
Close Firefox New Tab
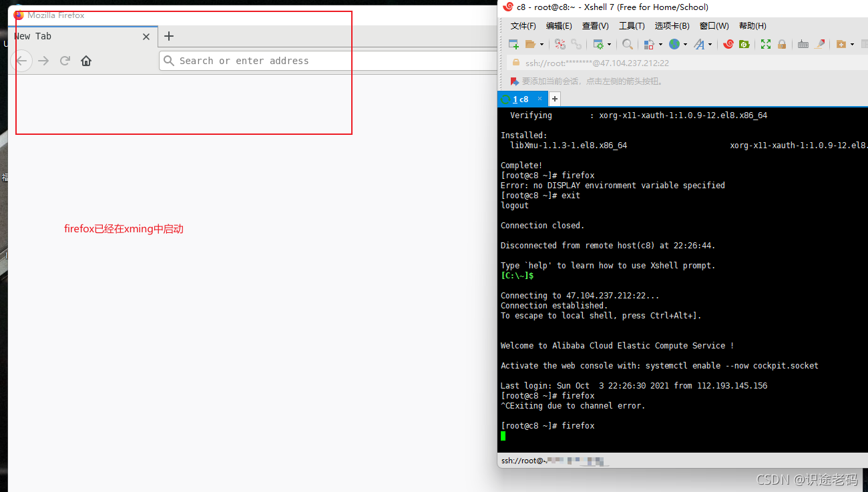coord(146,37)
